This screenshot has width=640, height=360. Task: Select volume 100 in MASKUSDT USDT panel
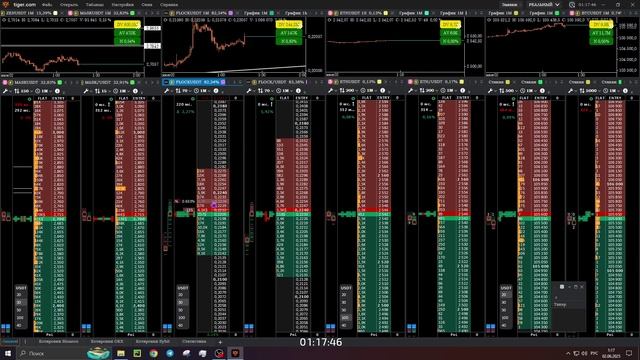[20, 318]
